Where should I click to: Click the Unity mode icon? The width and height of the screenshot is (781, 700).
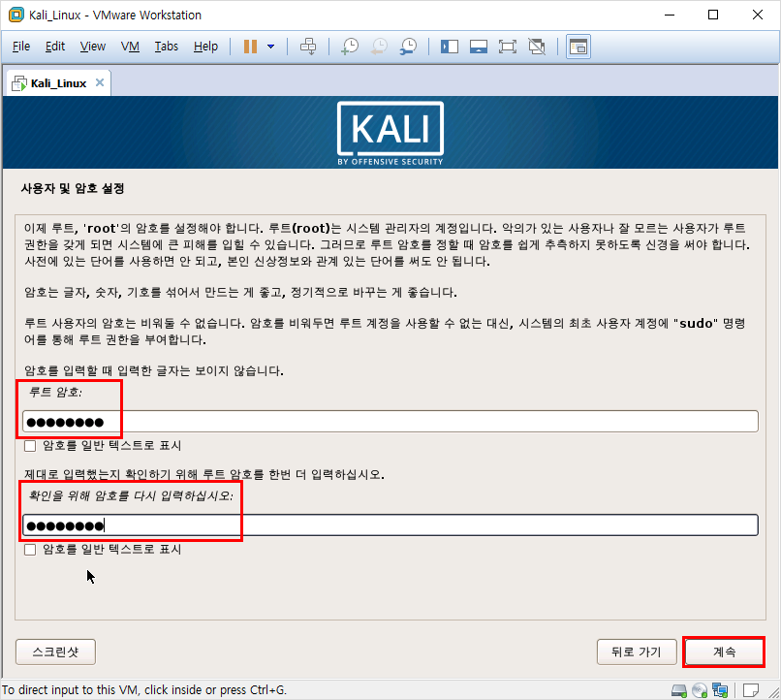click(x=537, y=47)
